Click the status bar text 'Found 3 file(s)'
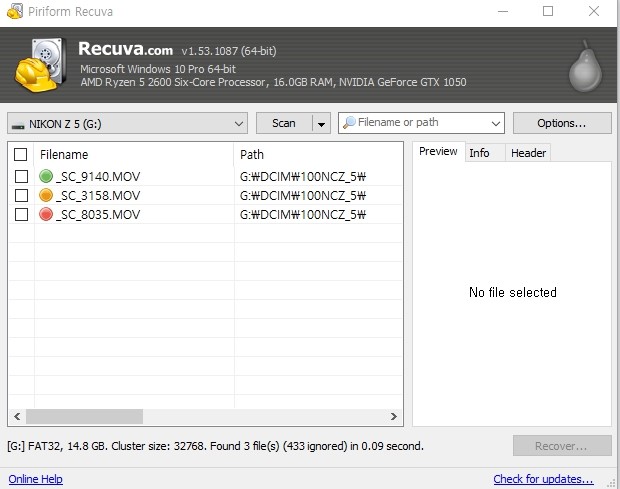 (244, 446)
